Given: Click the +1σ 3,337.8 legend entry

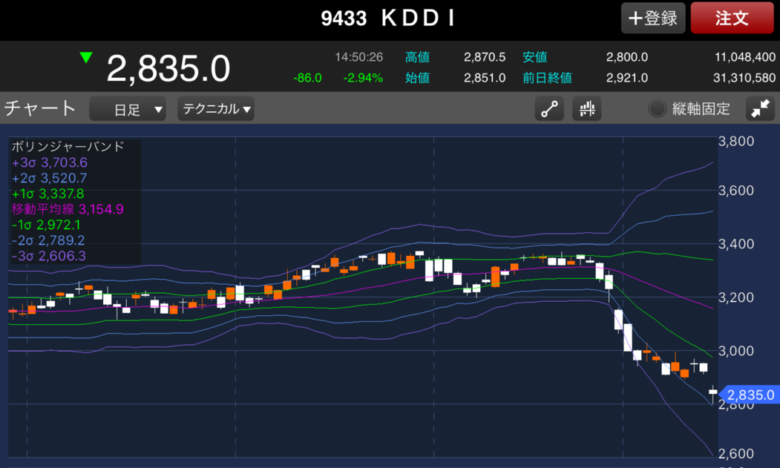Looking at the screenshot, I should click(48, 193).
